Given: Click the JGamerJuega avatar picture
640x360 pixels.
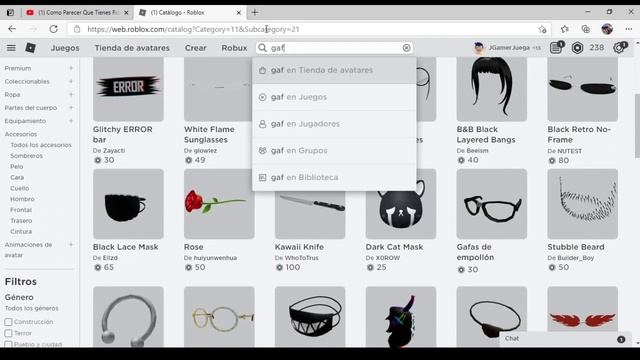Looking at the screenshot, I should [479, 48].
